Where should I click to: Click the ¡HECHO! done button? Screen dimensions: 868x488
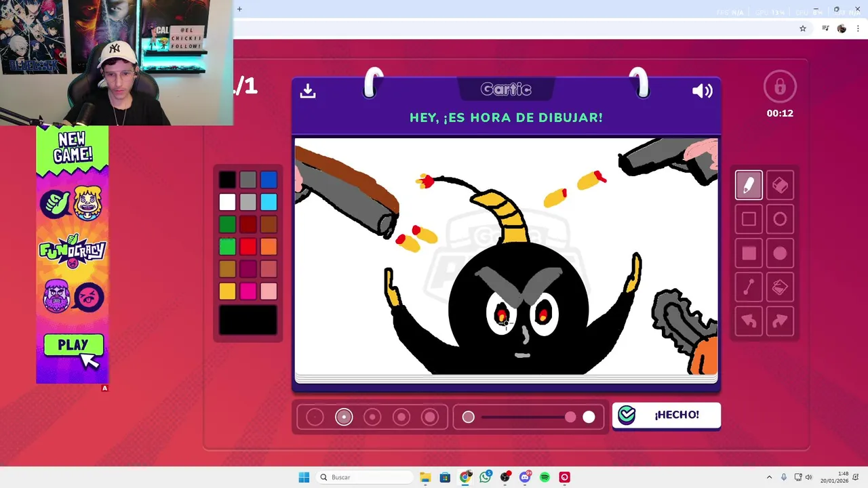click(x=667, y=415)
